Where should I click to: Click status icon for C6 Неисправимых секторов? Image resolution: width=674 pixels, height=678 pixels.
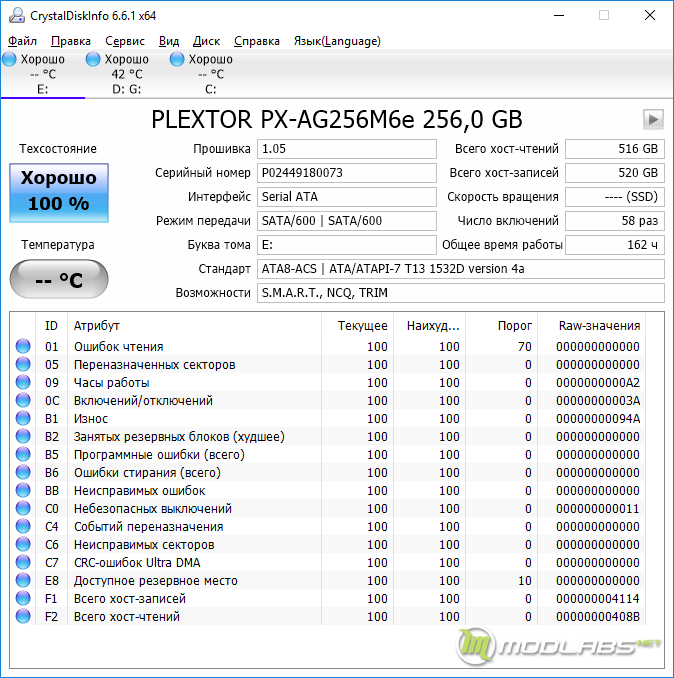point(23,545)
